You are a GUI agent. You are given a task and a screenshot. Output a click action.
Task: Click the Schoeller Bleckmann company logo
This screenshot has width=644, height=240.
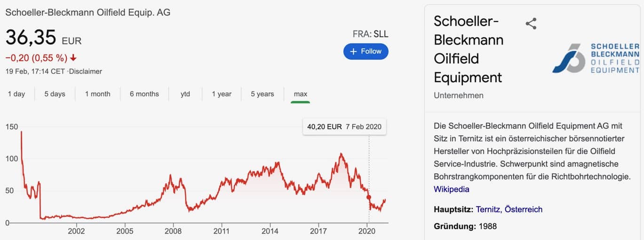[596, 58]
